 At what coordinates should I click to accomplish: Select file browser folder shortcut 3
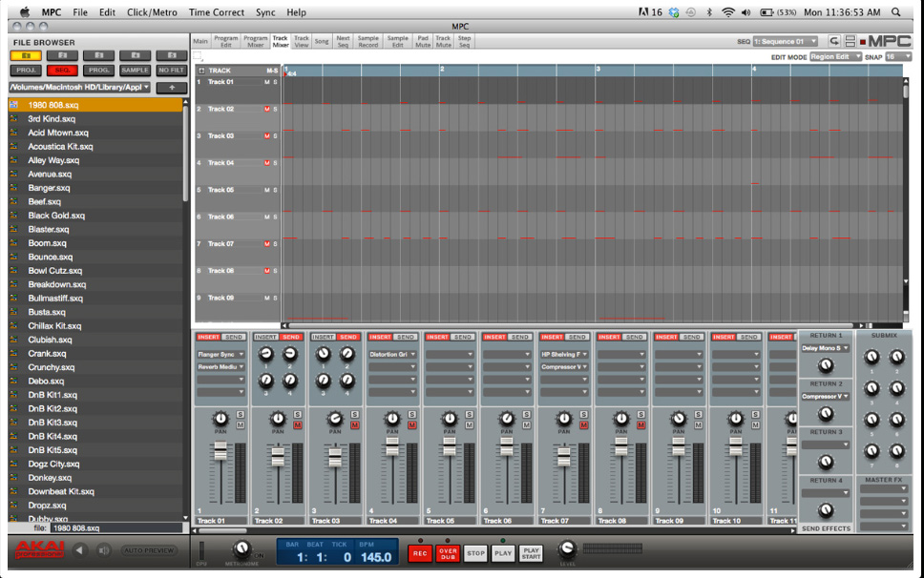98,55
